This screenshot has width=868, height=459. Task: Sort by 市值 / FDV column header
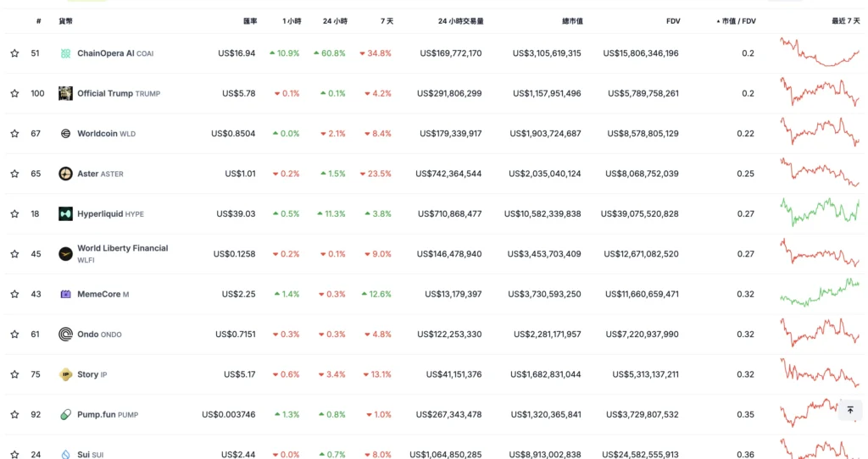coord(737,20)
